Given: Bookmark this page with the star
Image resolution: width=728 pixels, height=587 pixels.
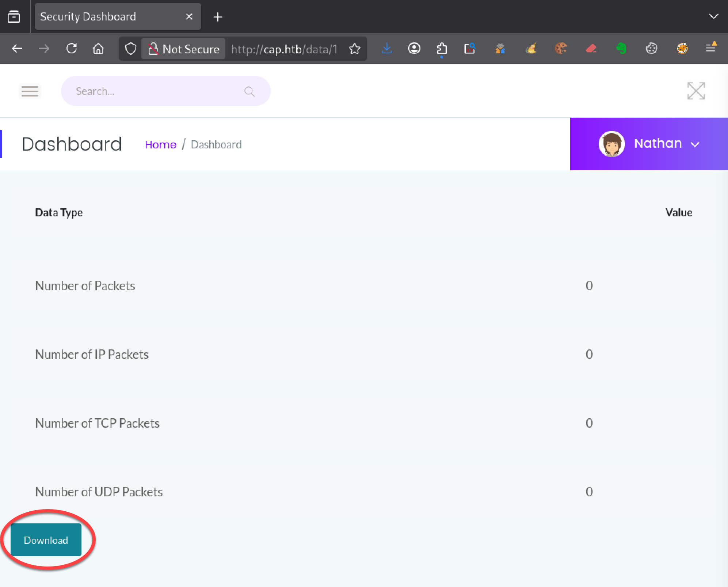Looking at the screenshot, I should pyautogui.click(x=354, y=49).
